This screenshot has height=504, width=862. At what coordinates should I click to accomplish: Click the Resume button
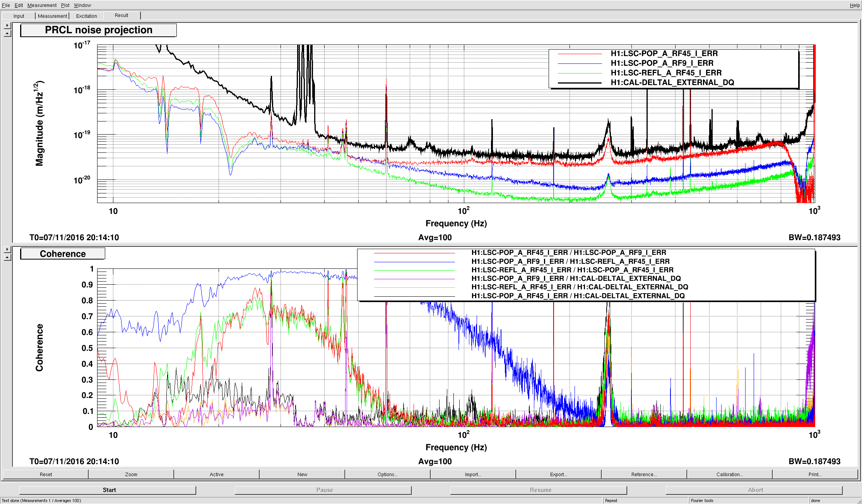[x=539, y=490]
